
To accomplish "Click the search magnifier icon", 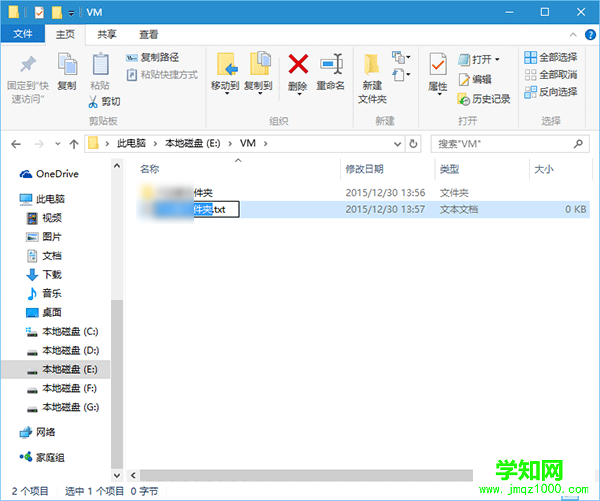I will (x=578, y=144).
